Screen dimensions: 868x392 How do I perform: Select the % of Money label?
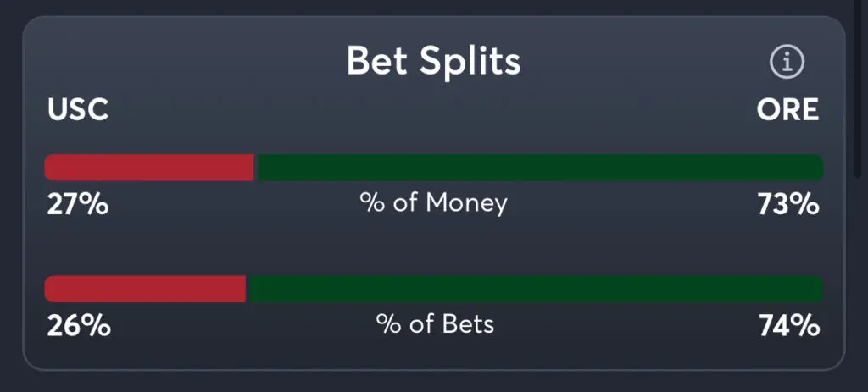[433, 203]
